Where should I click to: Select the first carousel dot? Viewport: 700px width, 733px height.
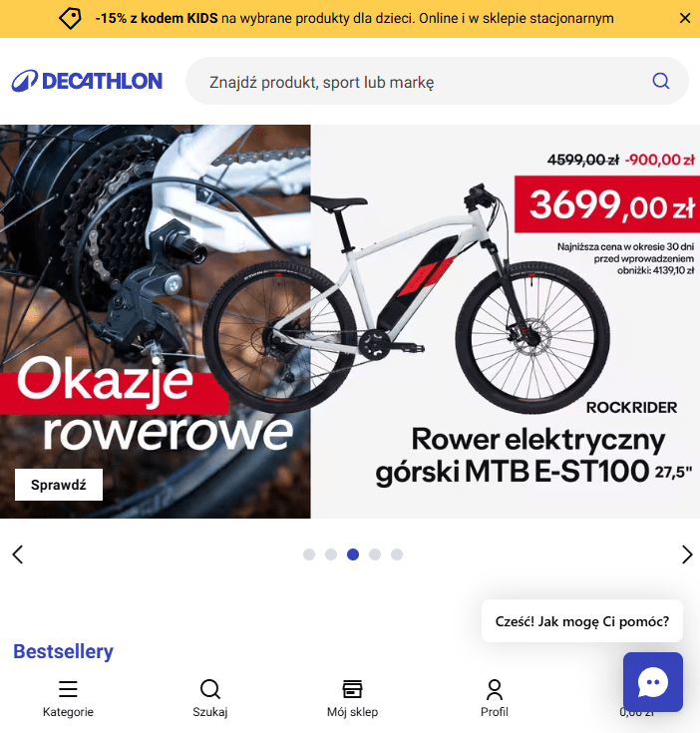pos(309,554)
